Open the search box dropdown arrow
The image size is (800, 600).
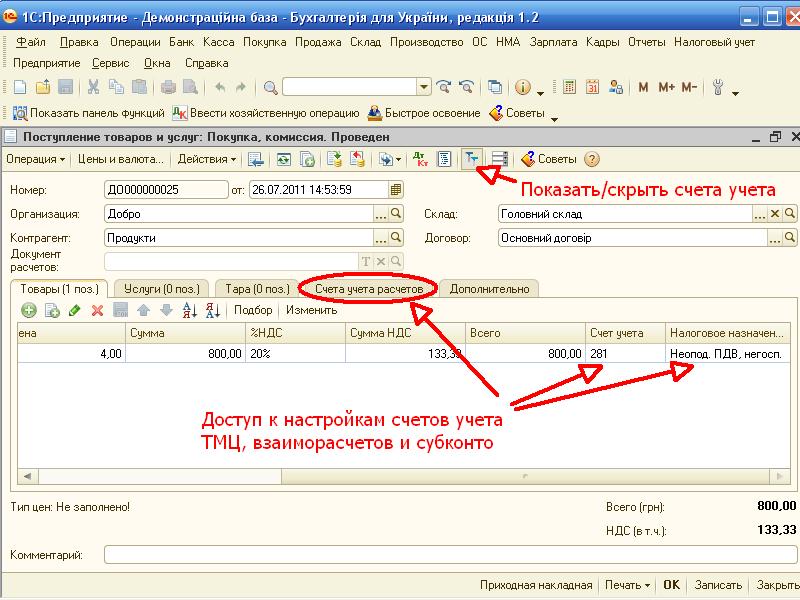coord(423,87)
